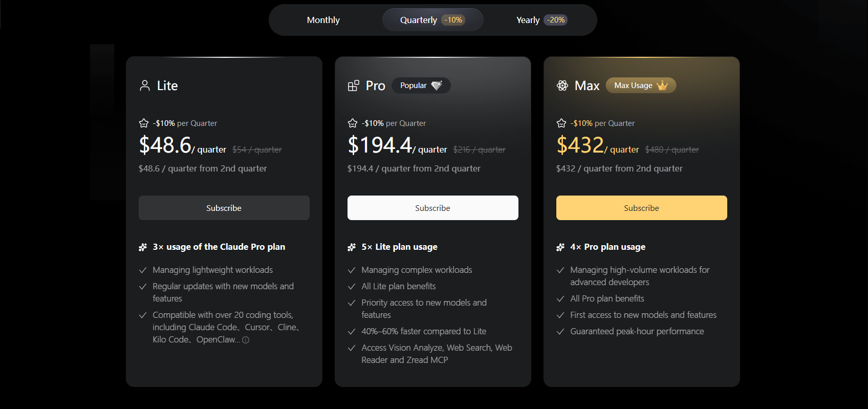Image resolution: width=868 pixels, height=409 pixels.
Task: Click the diamond icon in Popular badge
Action: (437, 85)
